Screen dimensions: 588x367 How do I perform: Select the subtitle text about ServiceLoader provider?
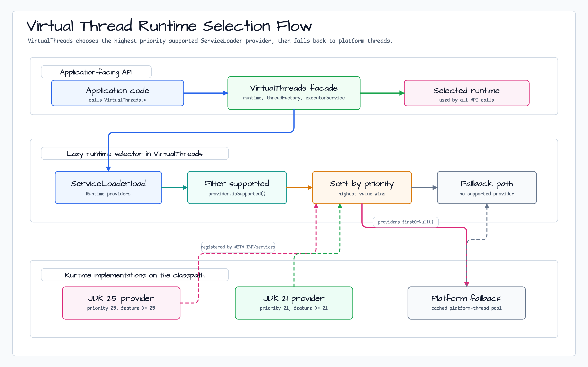tap(210, 41)
